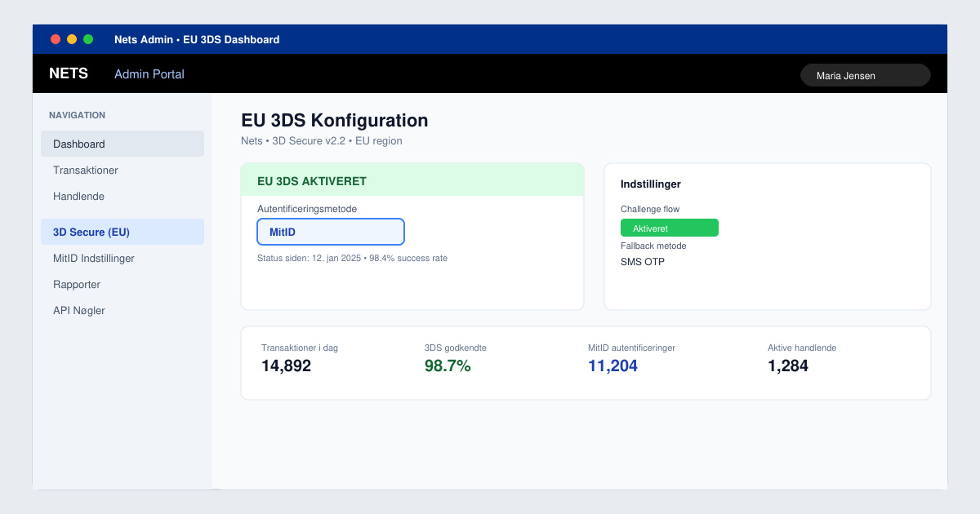
Task: Click the 11,204 MitID autentificeringer value
Action: (x=612, y=366)
